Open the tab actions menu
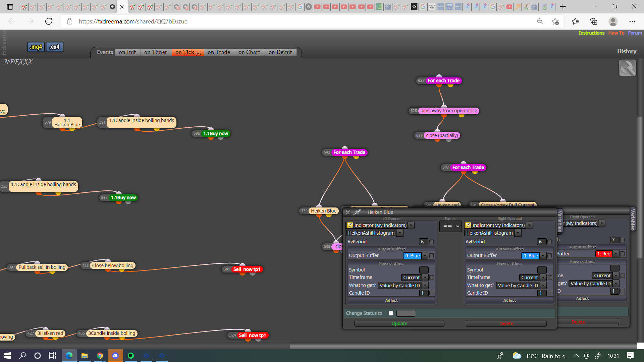644x362 pixels. (10, 6)
